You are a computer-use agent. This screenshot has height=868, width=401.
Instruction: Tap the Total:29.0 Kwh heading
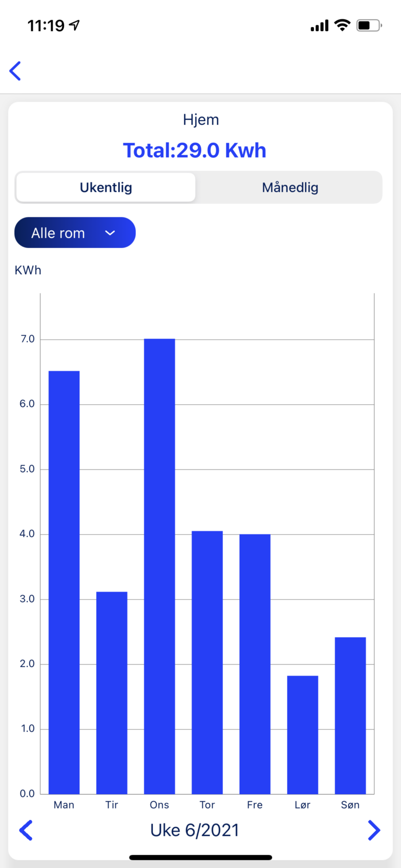pyautogui.click(x=195, y=150)
